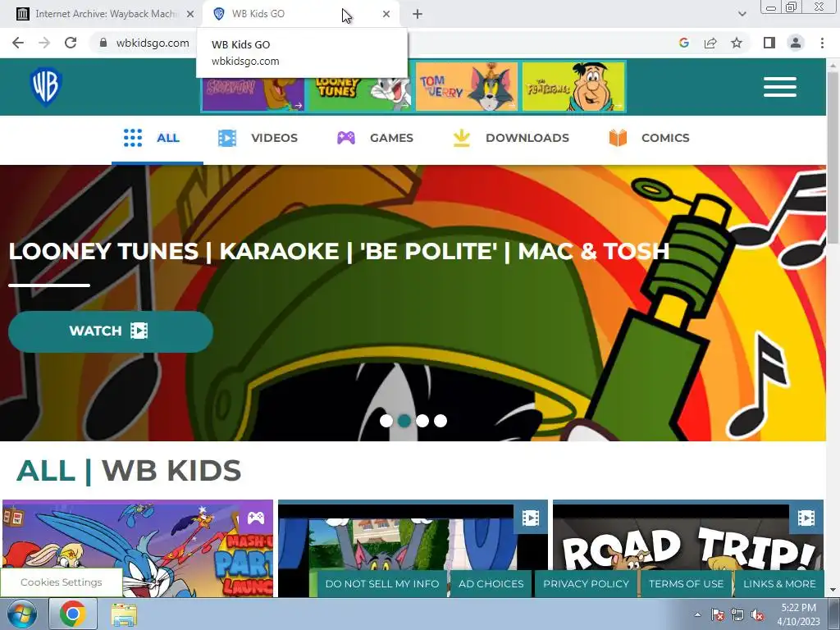Click DO NOT SELL MY INFO link
Viewport: 840px width, 630px height.
click(x=382, y=584)
